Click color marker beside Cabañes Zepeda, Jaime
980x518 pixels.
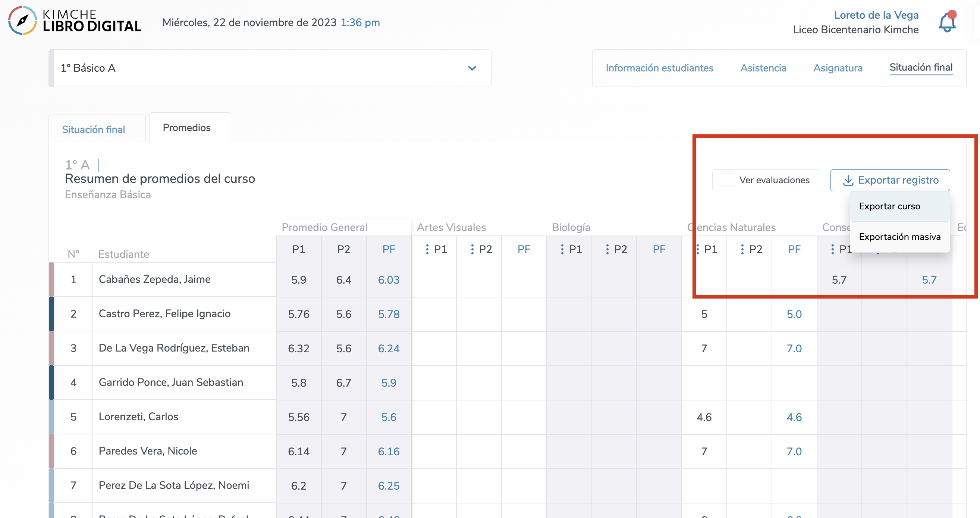pyautogui.click(x=51, y=280)
